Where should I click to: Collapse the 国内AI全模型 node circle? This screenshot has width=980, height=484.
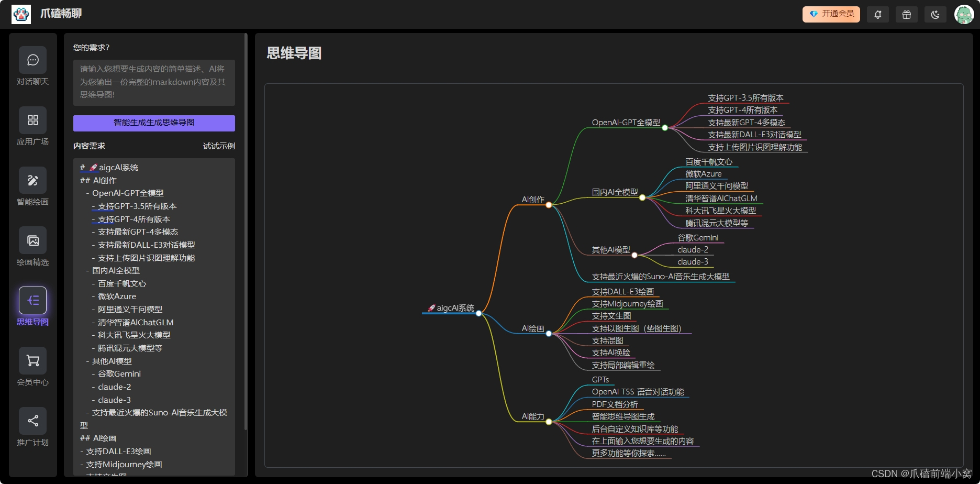pyautogui.click(x=642, y=197)
